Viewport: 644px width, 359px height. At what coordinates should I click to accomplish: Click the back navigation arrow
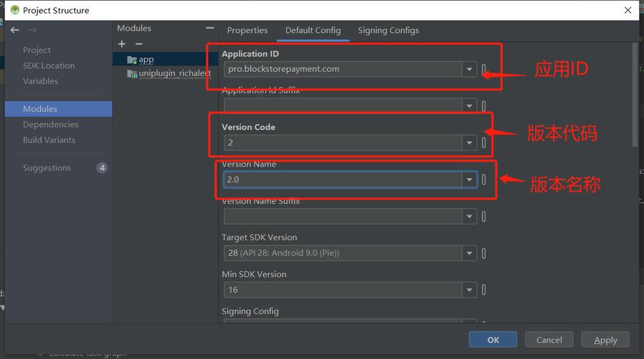point(15,30)
